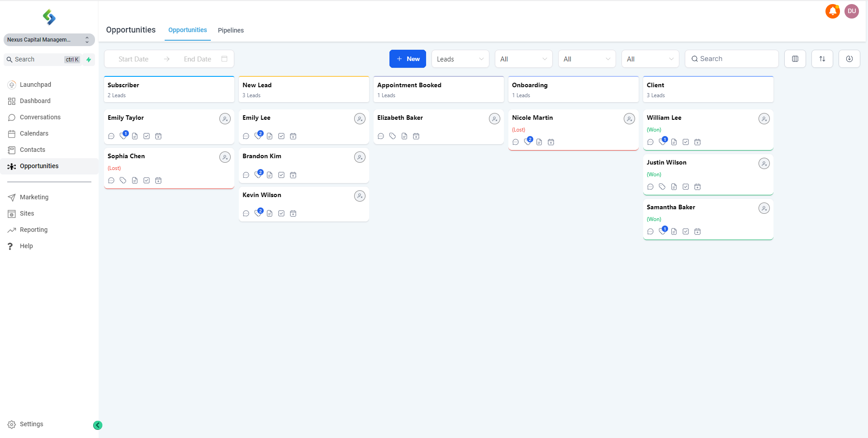The image size is (868, 438).
Task: Open the notes icon on Justin Wilson card
Action: click(674, 187)
